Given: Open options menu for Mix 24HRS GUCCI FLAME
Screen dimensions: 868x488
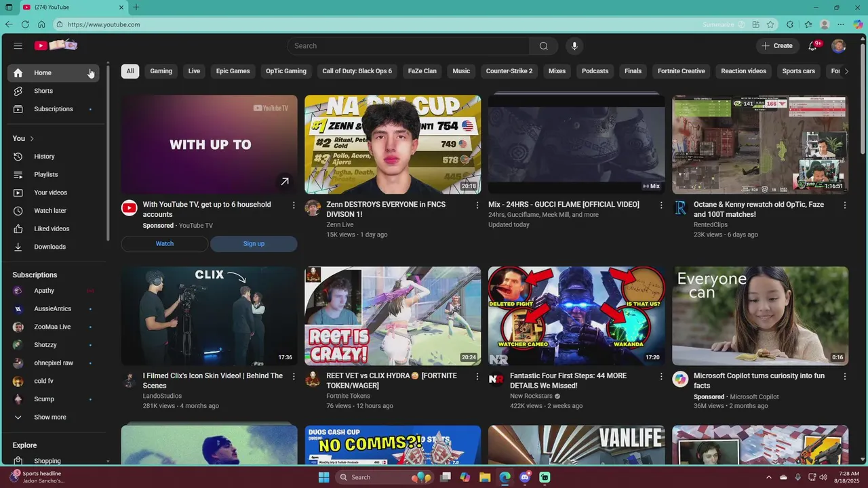Looking at the screenshot, I should [x=661, y=205].
